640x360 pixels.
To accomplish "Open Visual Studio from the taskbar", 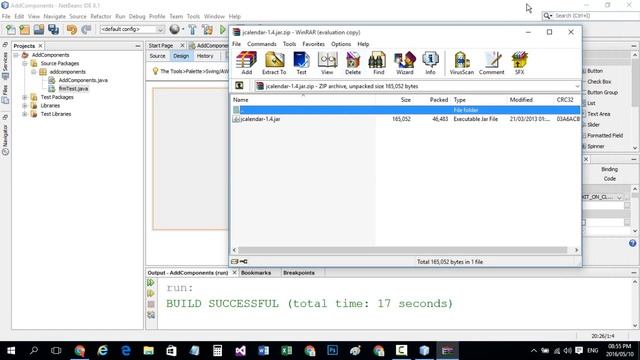I will [240, 351].
